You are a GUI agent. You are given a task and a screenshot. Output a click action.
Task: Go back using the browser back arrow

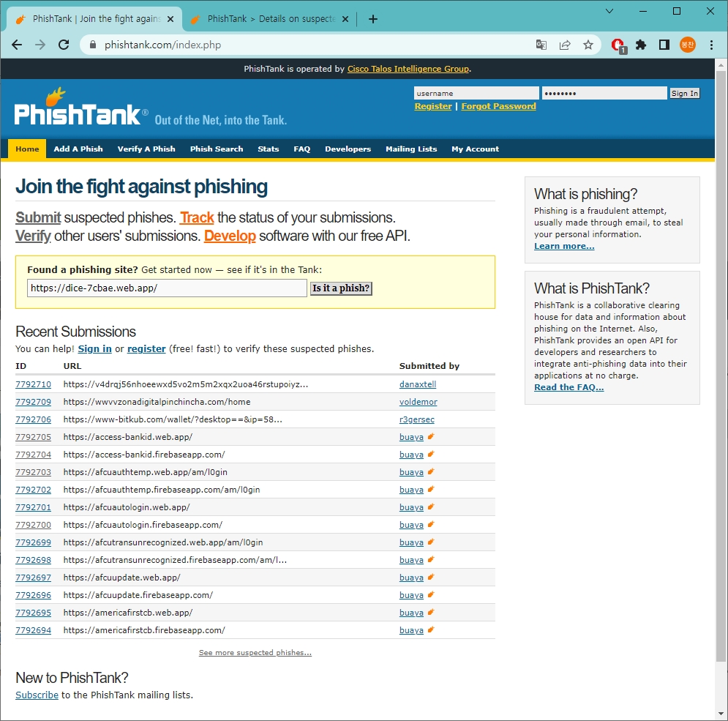[17, 45]
